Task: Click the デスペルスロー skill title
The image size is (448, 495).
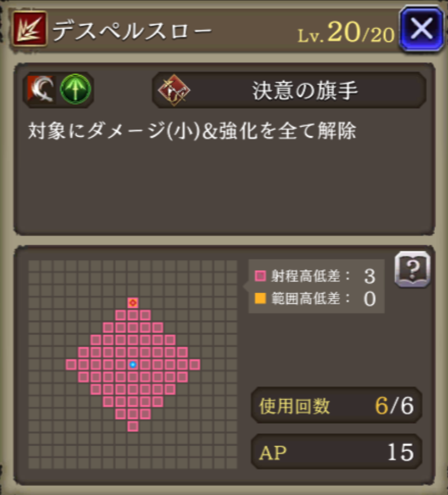Action: pyautogui.click(x=132, y=31)
